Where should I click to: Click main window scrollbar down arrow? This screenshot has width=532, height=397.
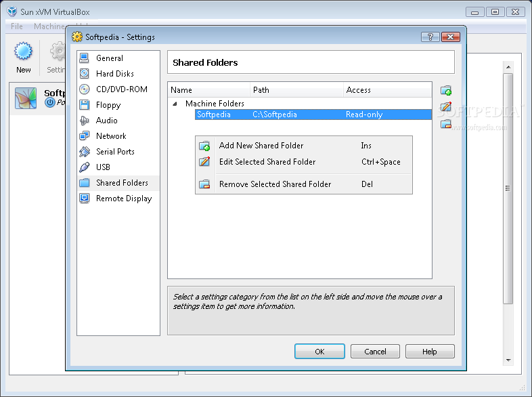coord(508,360)
